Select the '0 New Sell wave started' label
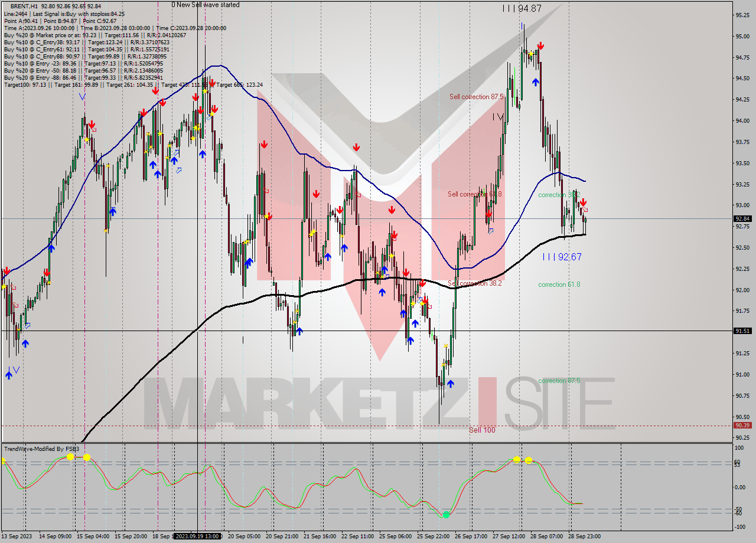 pos(206,5)
